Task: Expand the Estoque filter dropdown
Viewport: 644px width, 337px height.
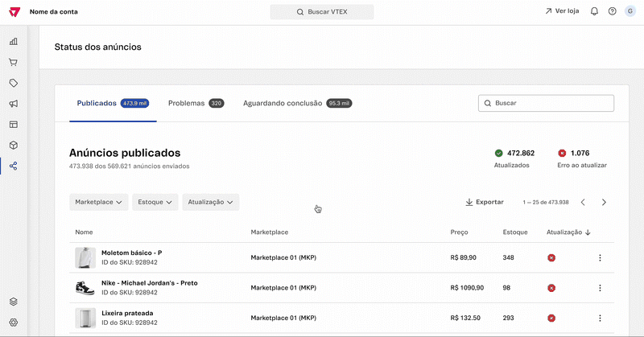Action: (155, 202)
